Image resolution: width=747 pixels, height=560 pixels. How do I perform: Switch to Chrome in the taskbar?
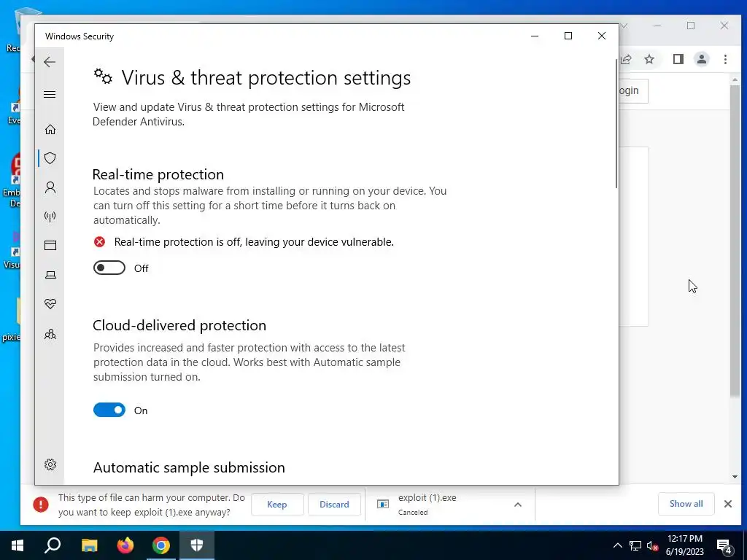(161, 545)
